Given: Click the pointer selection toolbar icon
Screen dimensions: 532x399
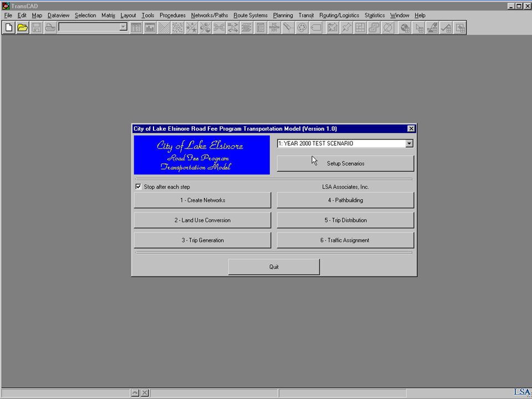Looking at the screenshot, I should [418, 28].
